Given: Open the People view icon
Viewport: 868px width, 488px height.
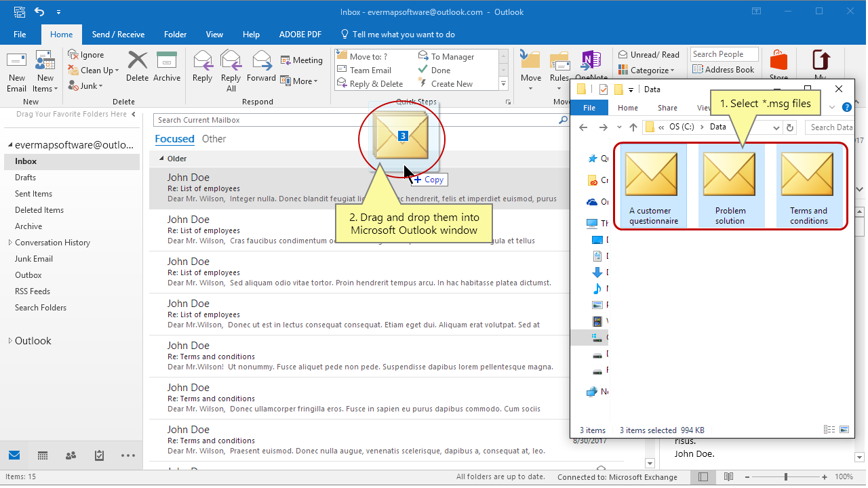Looking at the screenshot, I should click(71, 455).
